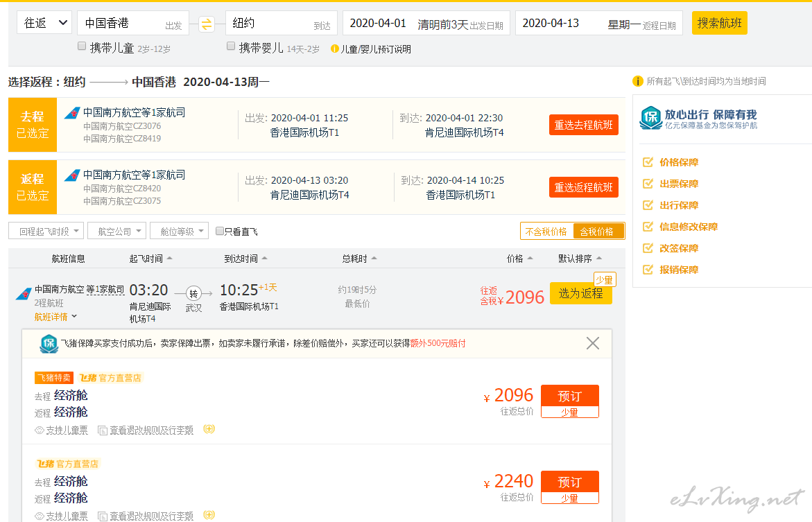
Task: Expand 航班详情 flight details
Action: pos(55,317)
